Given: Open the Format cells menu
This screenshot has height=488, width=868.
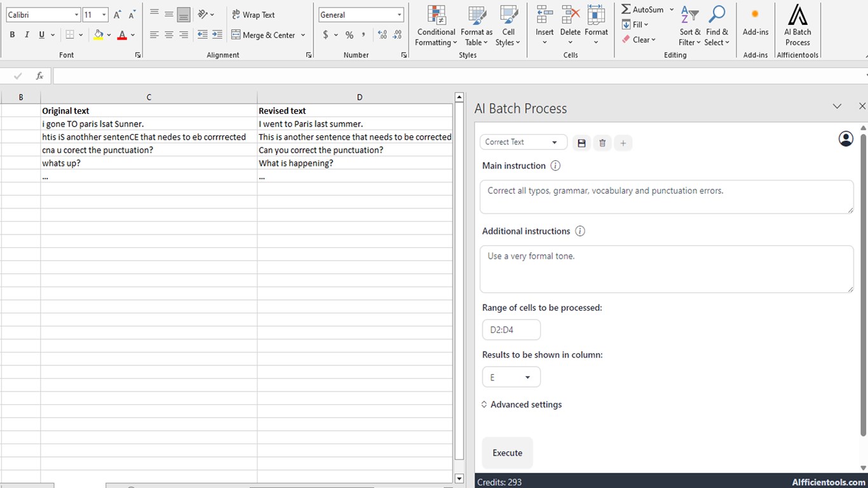Looking at the screenshot, I should 596,25.
